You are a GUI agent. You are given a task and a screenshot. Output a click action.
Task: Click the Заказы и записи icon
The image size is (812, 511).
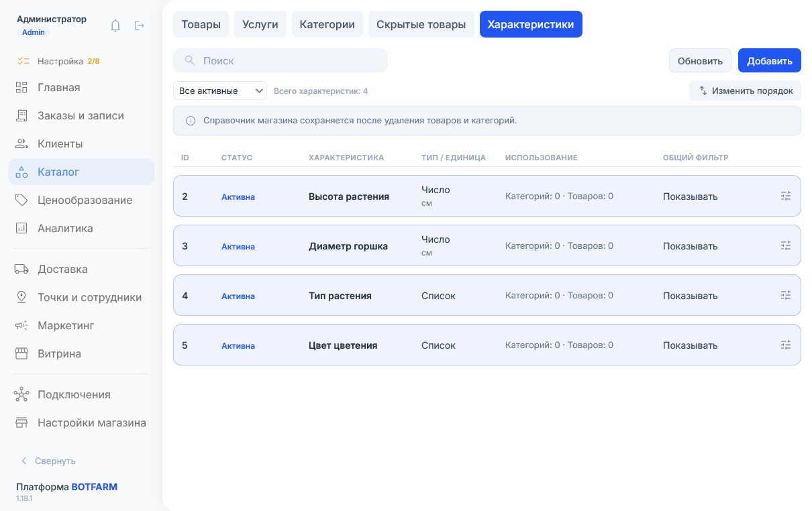pos(21,115)
